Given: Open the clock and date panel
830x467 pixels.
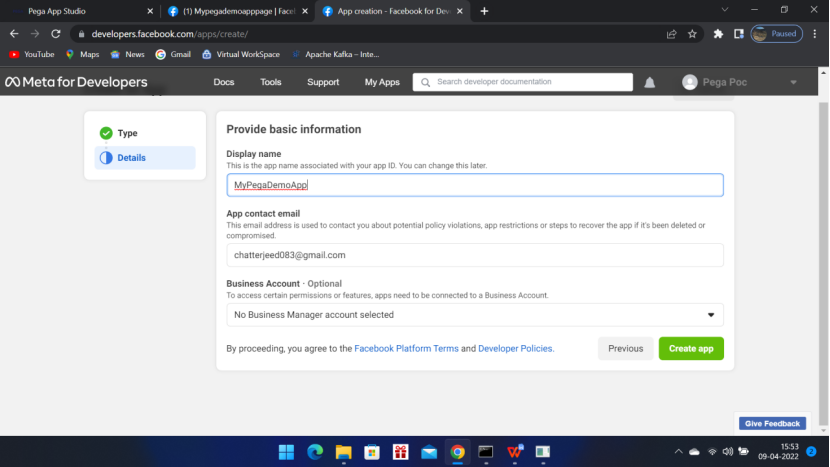Looking at the screenshot, I should (x=778, y=452).
